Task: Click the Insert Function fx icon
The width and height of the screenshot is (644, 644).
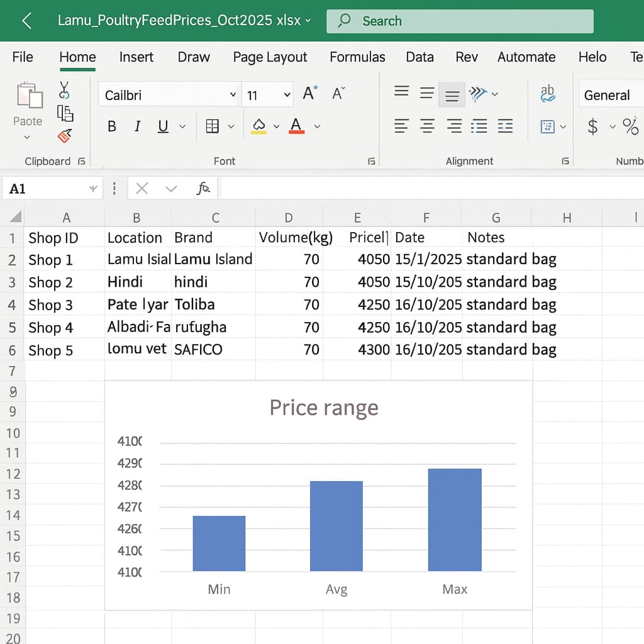Action: (203, 188)
